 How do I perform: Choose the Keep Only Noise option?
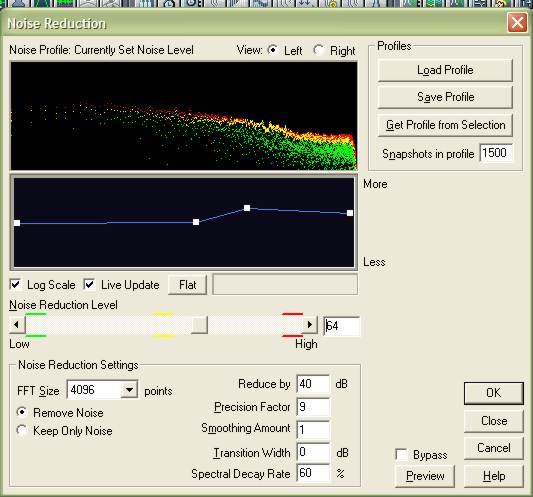pyautogui.click(x=22, y=430)
